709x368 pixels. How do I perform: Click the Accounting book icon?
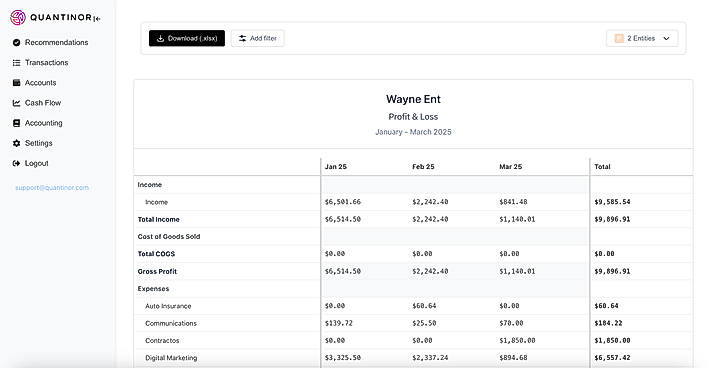point(17,123)
